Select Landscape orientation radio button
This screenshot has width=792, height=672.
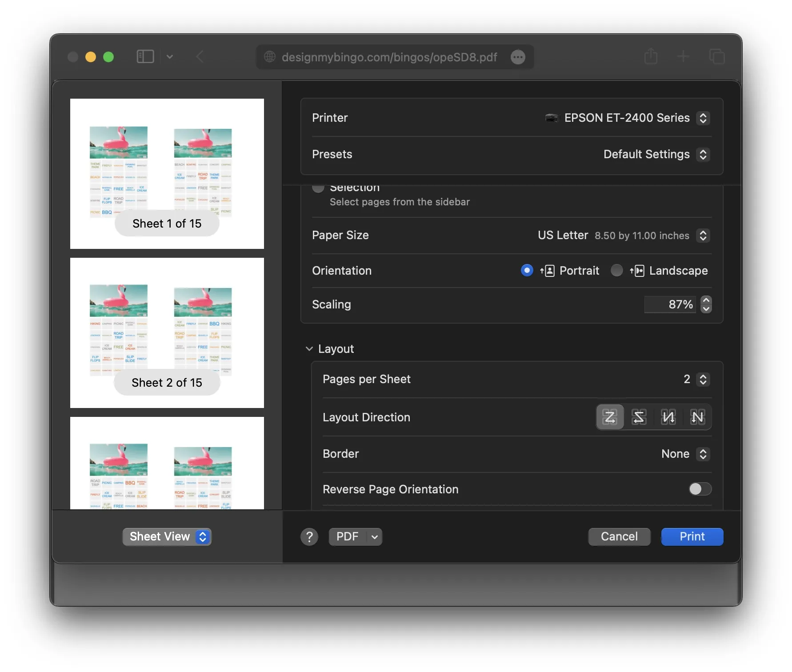[617, 270]
